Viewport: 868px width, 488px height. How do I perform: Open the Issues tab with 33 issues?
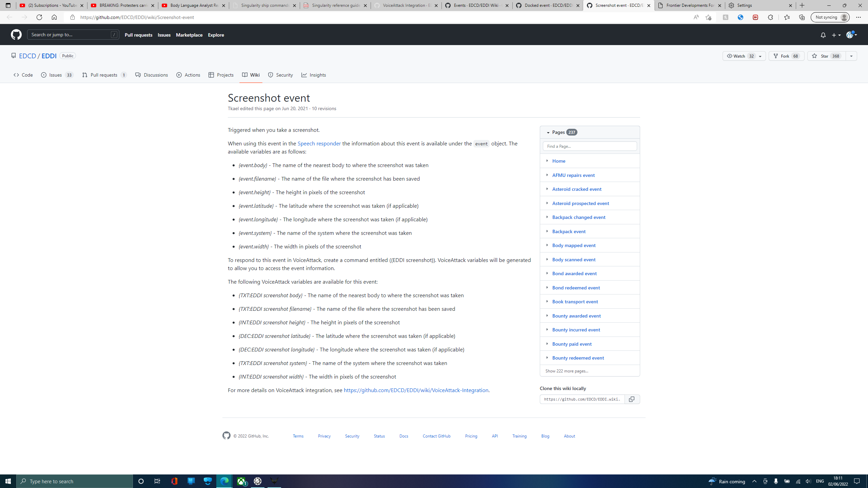(57, 75)
